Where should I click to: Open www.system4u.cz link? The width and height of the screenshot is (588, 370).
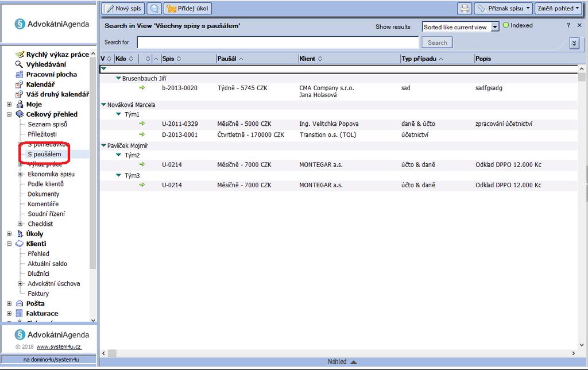coord(59,347)
